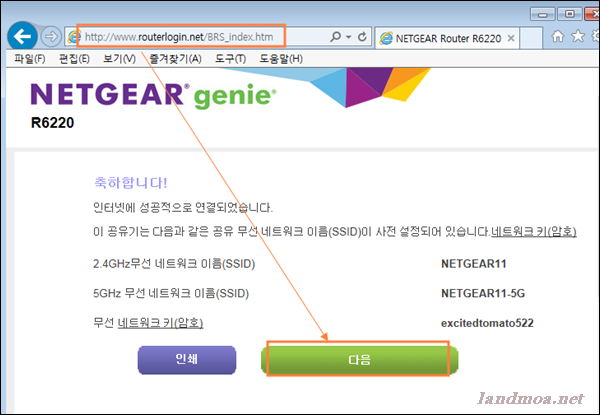This screenshot has width=600, height=415.
Task: Click the NETGEAR11-5G SSID value
Action: tap(483, 293)
